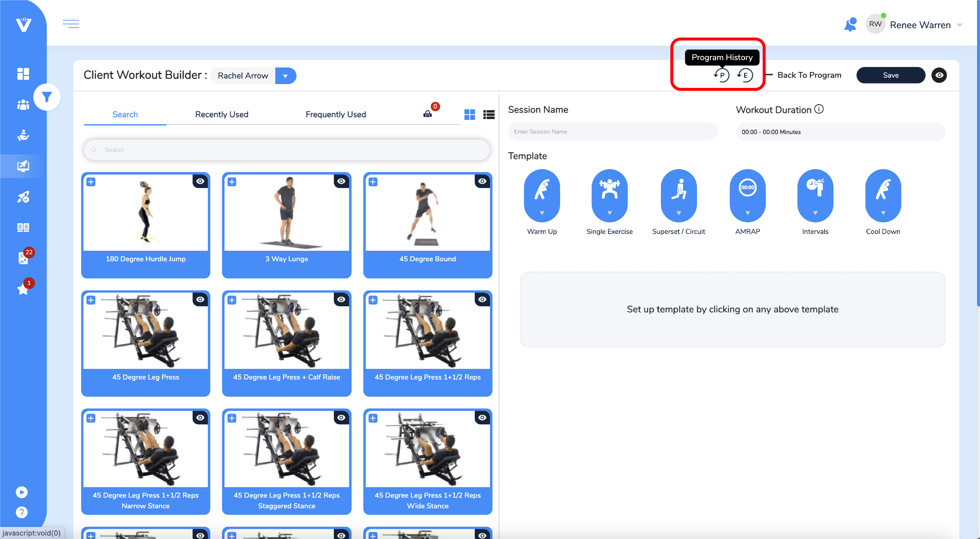Image resolution: width=980 pixels, height=539 pixels.
Task: Preview 180 Degree Hurdle Jump via eye icon
Action: click(200, 181)
